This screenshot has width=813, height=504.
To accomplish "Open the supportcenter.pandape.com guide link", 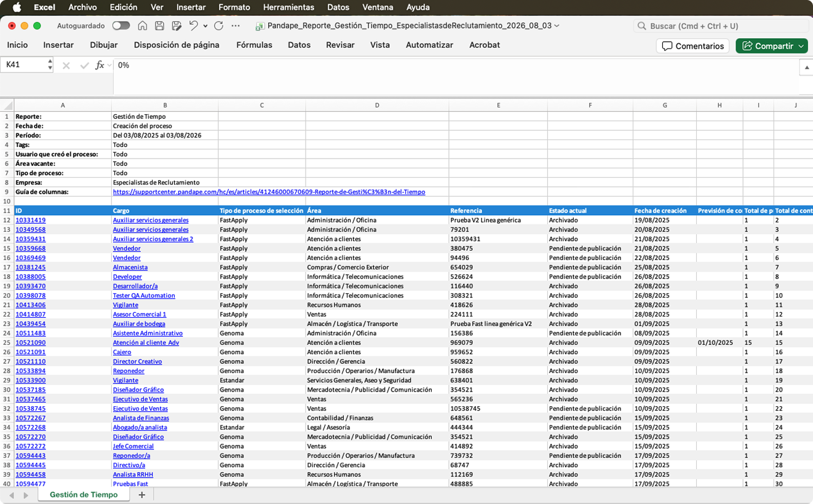I will click(x=269, y=192).
